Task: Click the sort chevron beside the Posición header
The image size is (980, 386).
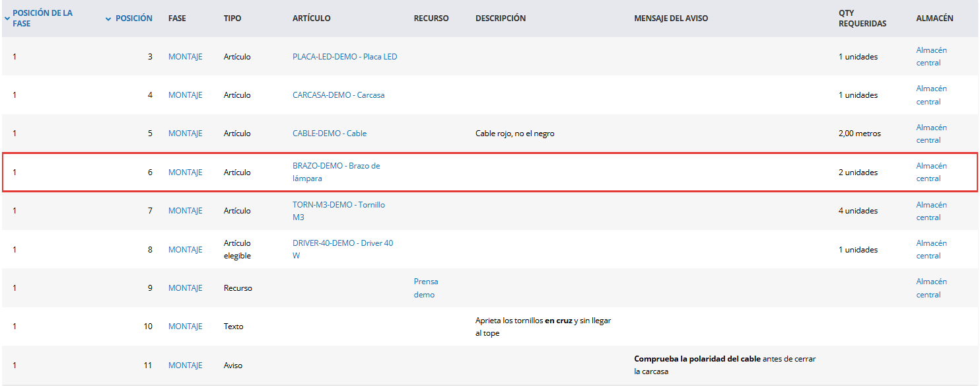Action: pos(108,19)
